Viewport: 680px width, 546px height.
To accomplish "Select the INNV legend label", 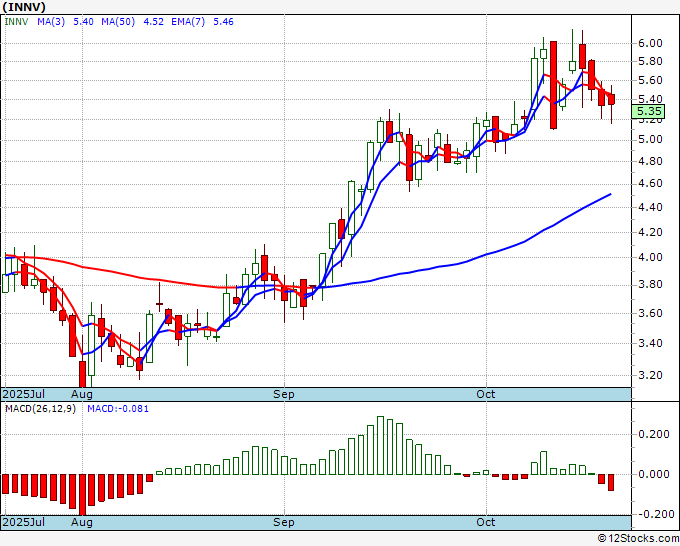I will click(16, 22).
